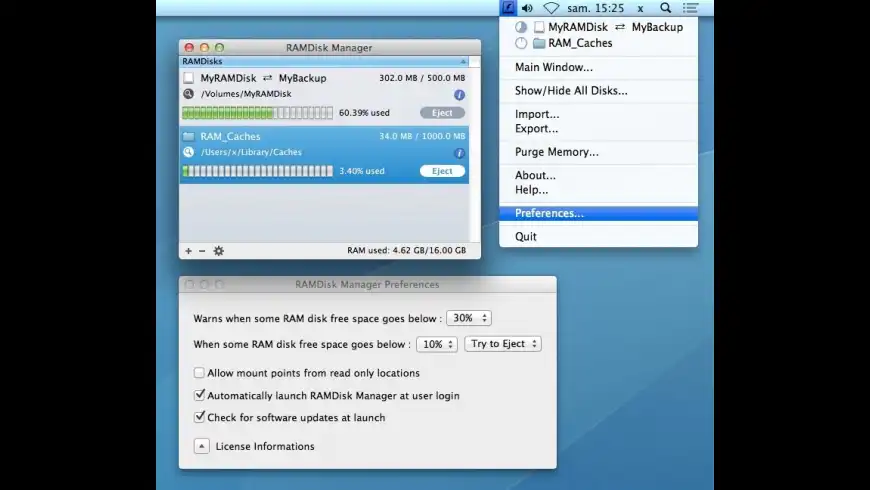Add a new RAM disk with plus button
The image size is (870, 490).
(x=188, y=251)
